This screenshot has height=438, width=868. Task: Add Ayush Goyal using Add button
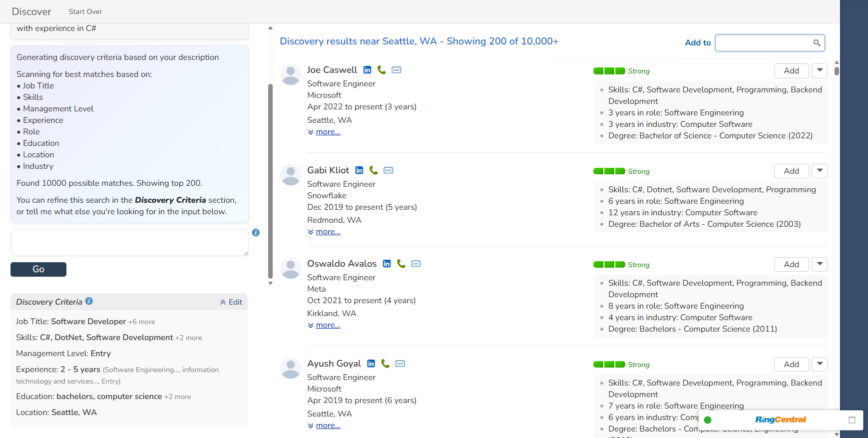click(791, 365)
